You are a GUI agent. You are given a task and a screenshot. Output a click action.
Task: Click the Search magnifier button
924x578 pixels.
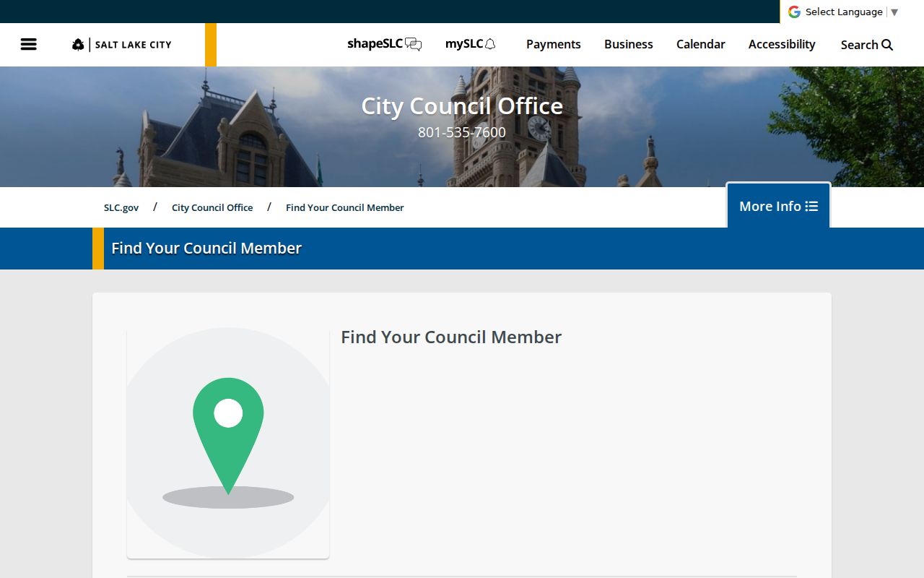click(866, 45)
